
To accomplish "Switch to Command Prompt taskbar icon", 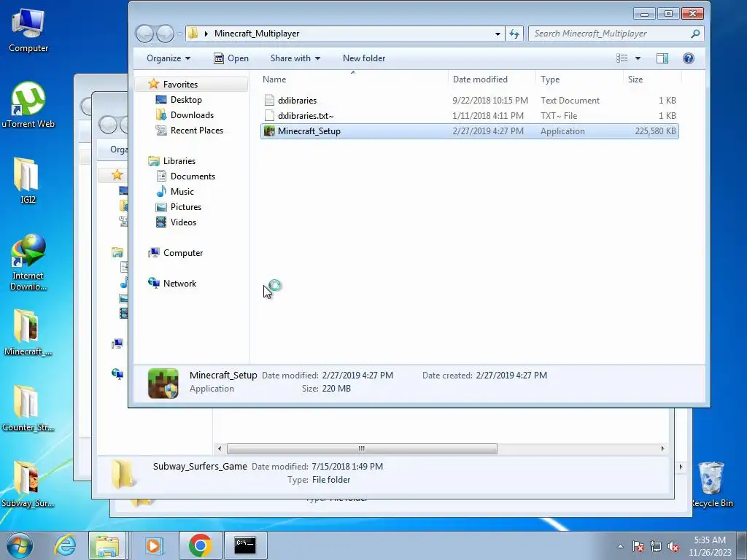I will coord(245,545).
